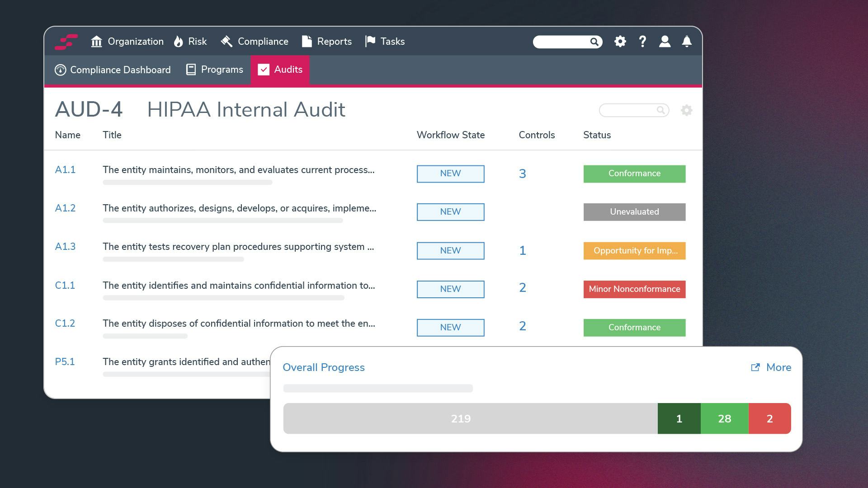Open the C1.1 requirement link
Viewport: 868px width, 488px height.
coord(65,286)
